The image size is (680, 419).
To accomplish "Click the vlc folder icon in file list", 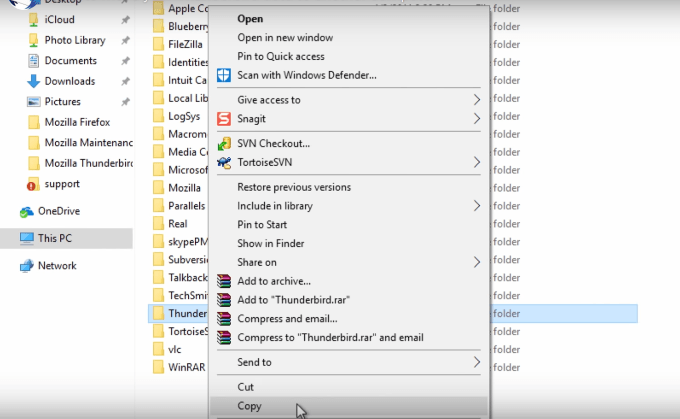I will point(158,349).
